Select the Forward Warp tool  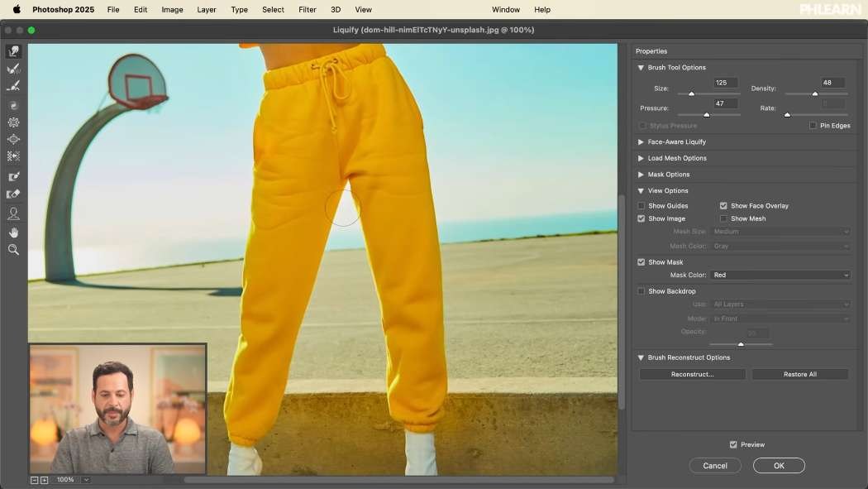(x=13, y=51)
